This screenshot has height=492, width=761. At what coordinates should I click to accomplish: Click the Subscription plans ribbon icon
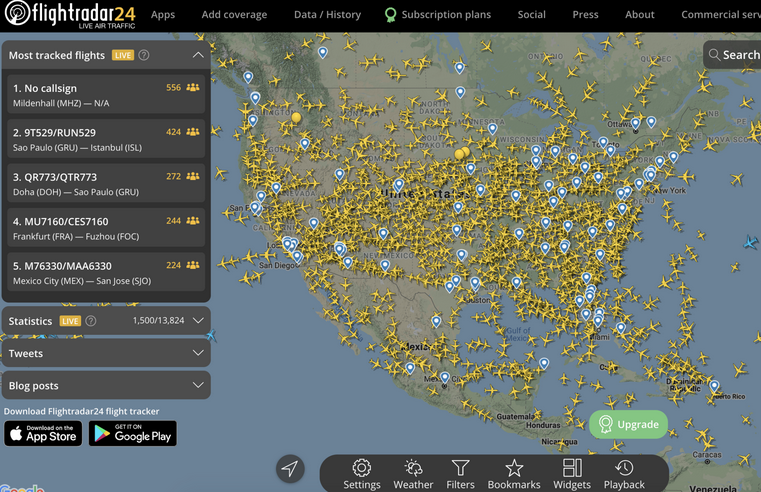click(390, 15)
